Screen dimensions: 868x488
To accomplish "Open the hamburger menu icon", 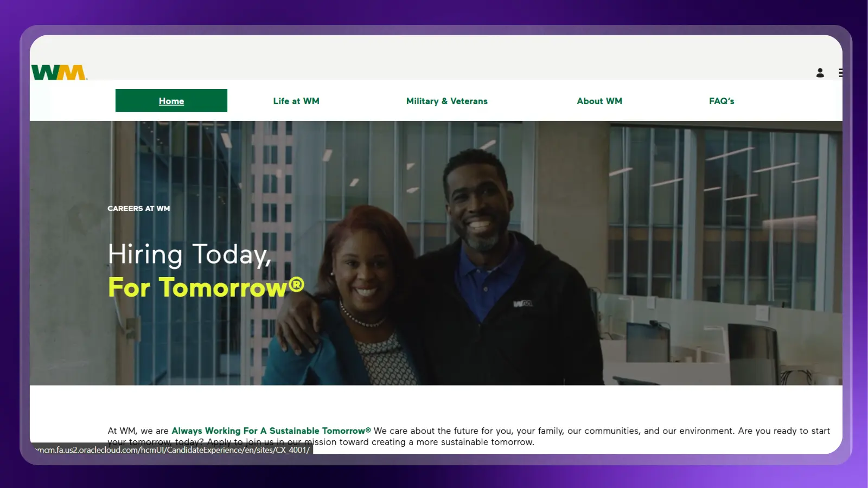I will coord(840,73).
